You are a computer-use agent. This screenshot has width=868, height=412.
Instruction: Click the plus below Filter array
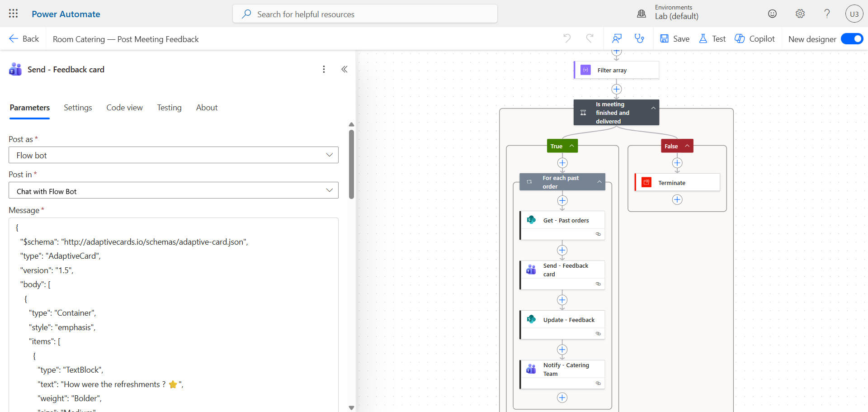(x=617, y=89)
